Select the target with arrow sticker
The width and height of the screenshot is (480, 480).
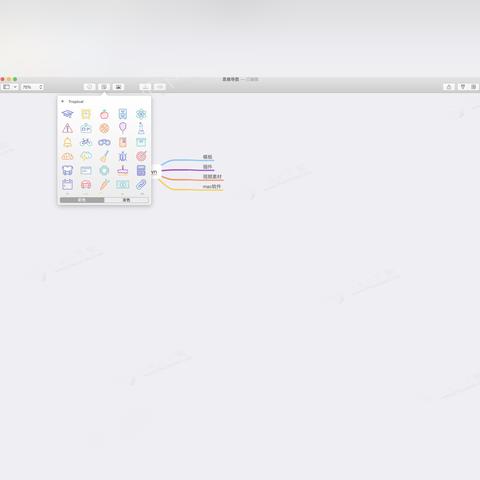(x=141, y=156)
